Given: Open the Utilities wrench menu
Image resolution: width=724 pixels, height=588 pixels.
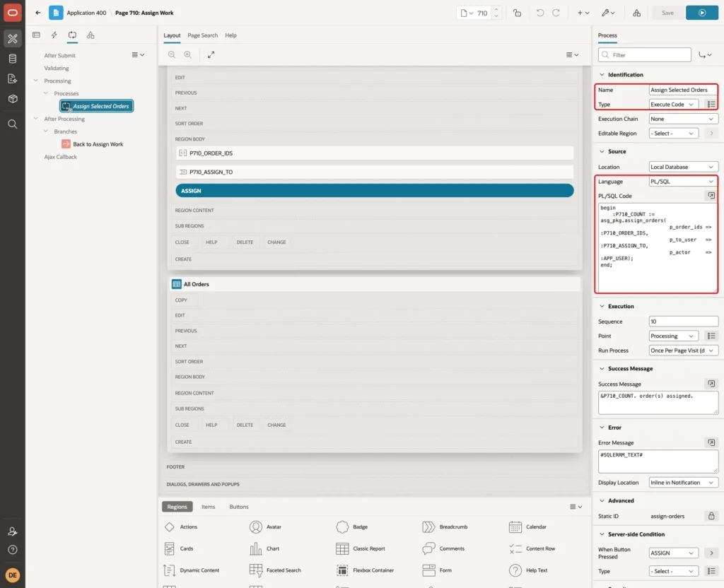Looking at the screenshot, I should click(608, 13).
